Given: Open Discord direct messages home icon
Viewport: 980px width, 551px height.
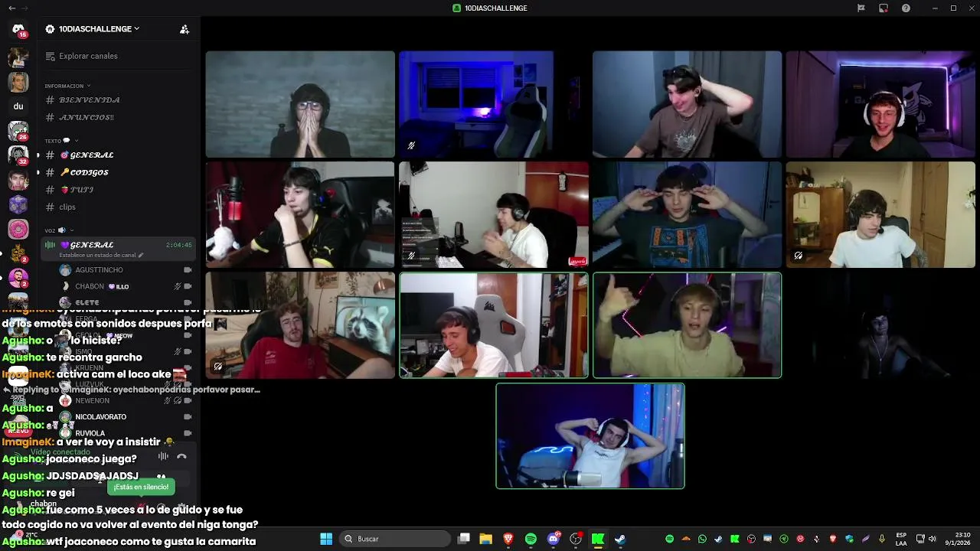Looking at the screenshot, I should pyautogui.click(x=18, y=30).
